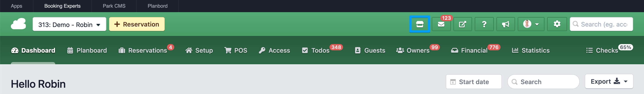Select Park CMS in the top bar

tap(114, 6)
